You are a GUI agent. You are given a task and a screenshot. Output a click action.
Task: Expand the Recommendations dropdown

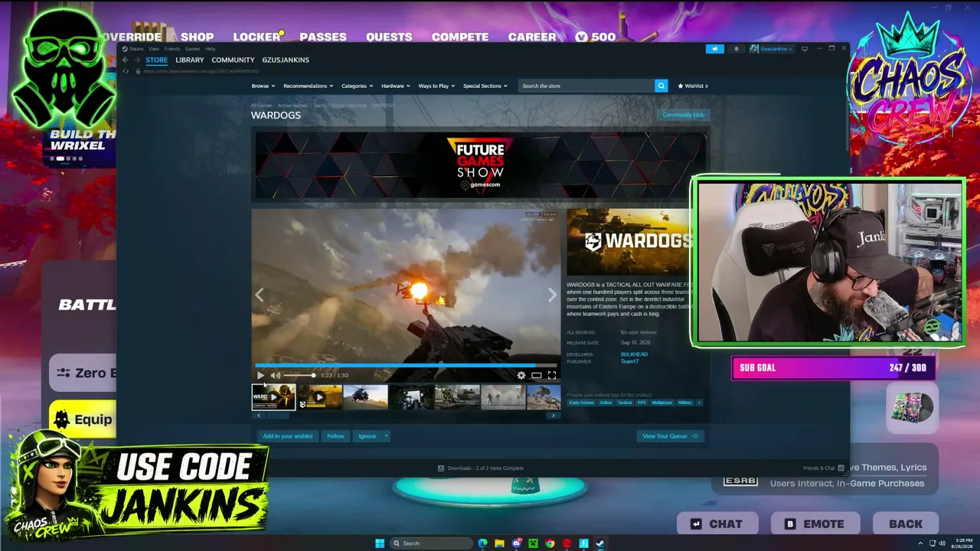[308, 86]
